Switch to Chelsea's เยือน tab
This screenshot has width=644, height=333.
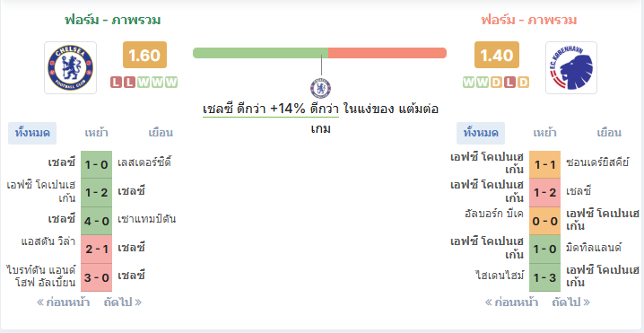tap(161, 133)
